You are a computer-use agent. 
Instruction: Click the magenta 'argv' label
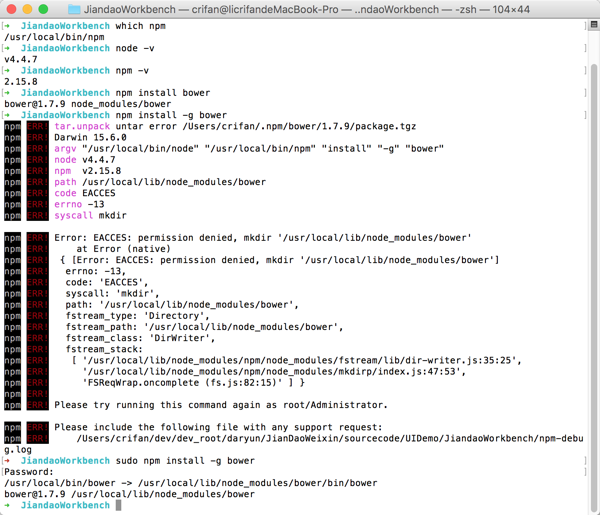[65, 148]
